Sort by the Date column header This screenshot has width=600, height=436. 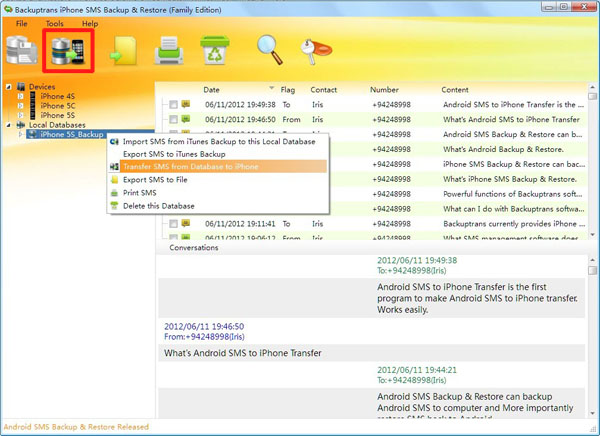pyautogui.click(x=211, y=90)
